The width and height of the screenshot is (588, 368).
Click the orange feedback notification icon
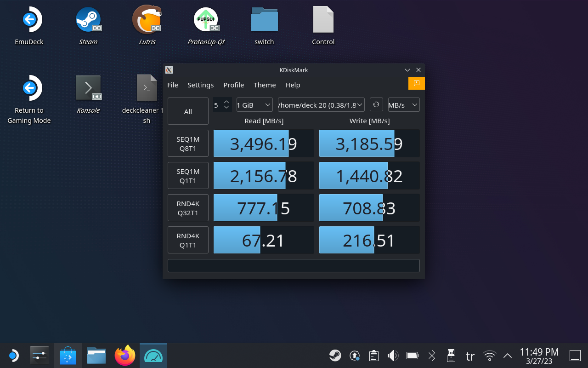coord(416,83)
